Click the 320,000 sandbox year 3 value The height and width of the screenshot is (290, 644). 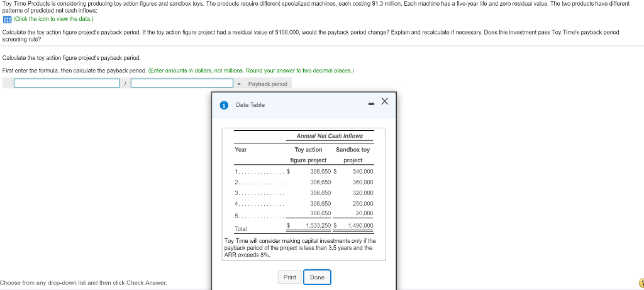(363, 193)
